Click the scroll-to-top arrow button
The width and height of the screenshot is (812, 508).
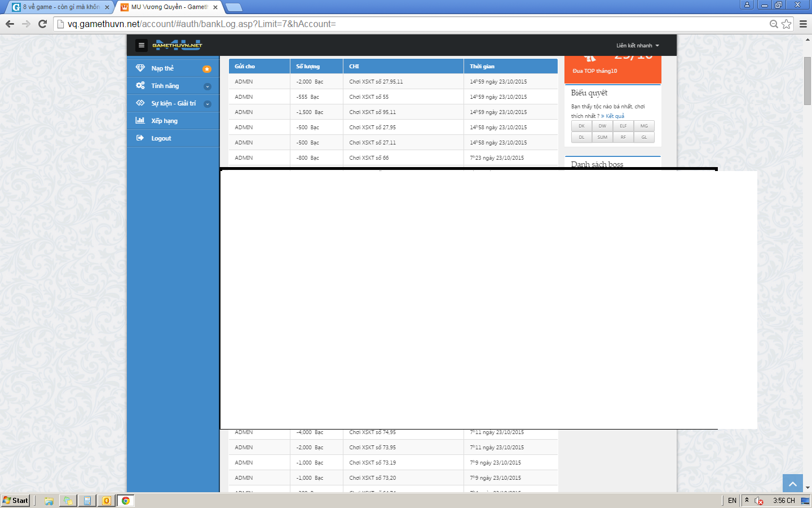[792, 484]
